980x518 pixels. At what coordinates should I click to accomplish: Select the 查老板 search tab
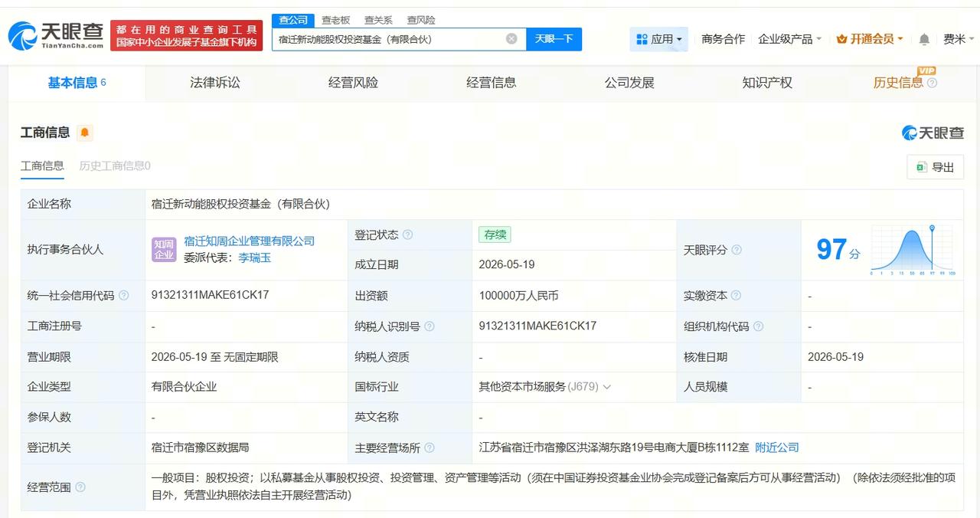335,20
